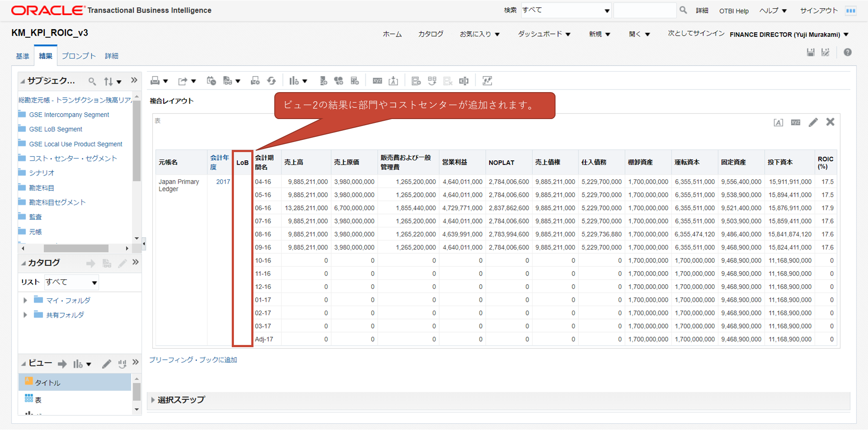Screen dimensions: 868x431
Task: Expand the マイ・フォルダ tree node
Action: (x=25, y=300)
